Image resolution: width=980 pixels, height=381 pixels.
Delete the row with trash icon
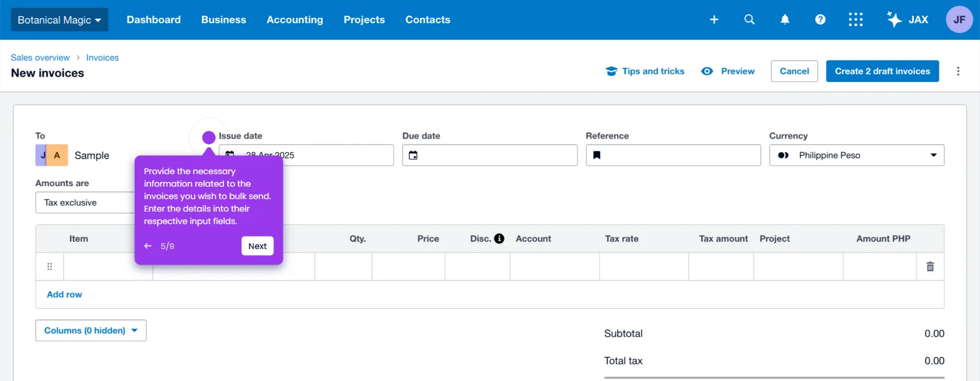(930, 267)
